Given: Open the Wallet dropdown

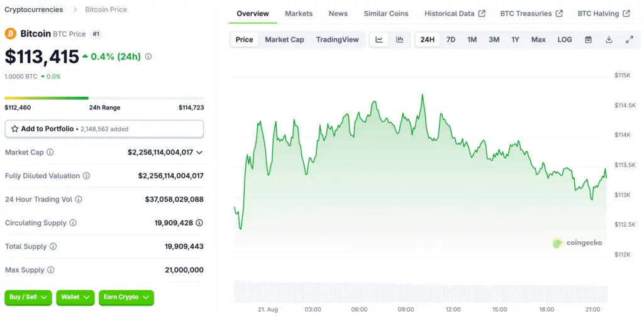Looking at the screenshot, I should 75,297.
